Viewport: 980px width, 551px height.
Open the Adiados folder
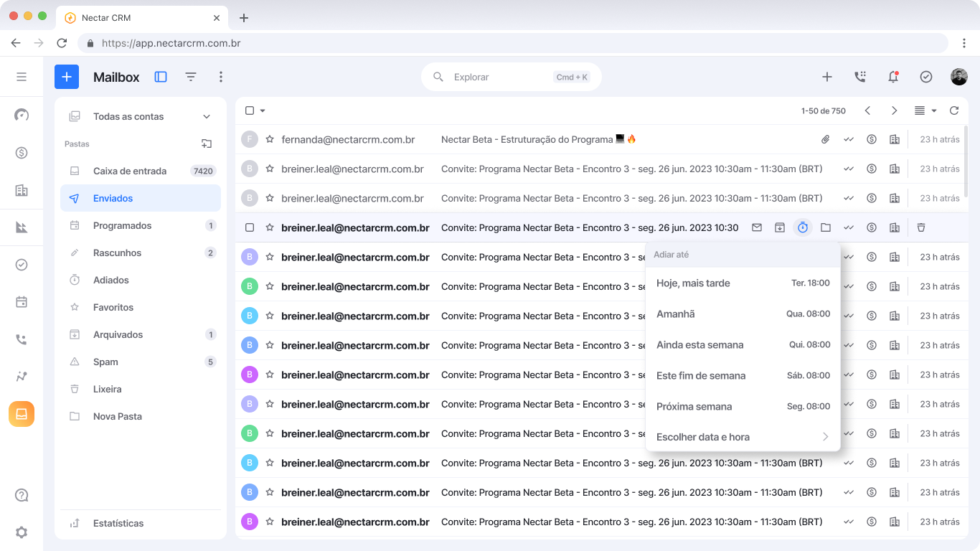141,280
